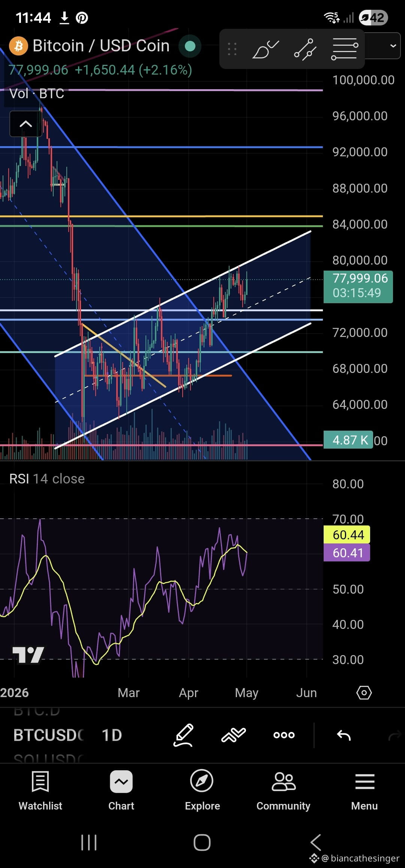Redo the chart action
This screenshot has width=405, height=868.
(394, 736)
